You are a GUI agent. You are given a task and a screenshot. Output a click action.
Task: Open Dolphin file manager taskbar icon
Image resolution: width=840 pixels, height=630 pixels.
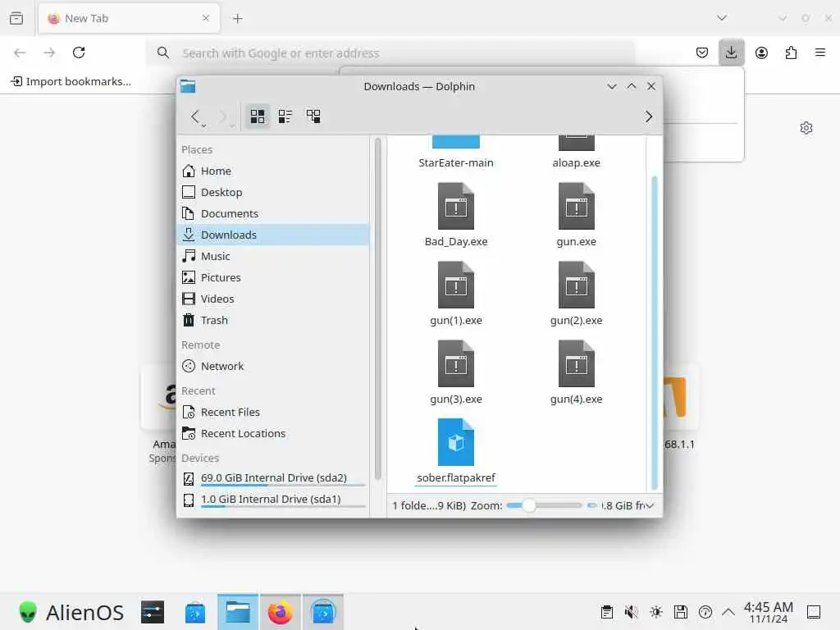pyautogui.click(x=238, y=612)
